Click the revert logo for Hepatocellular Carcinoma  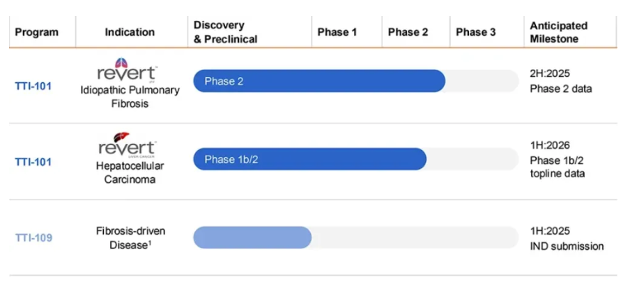click(x=128, y=149)
